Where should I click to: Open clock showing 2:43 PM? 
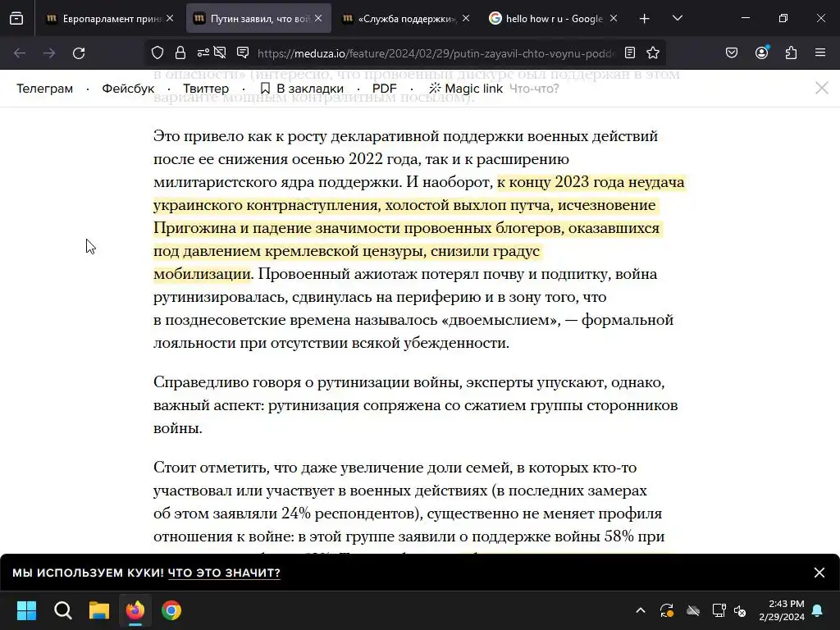pos(782,610)
